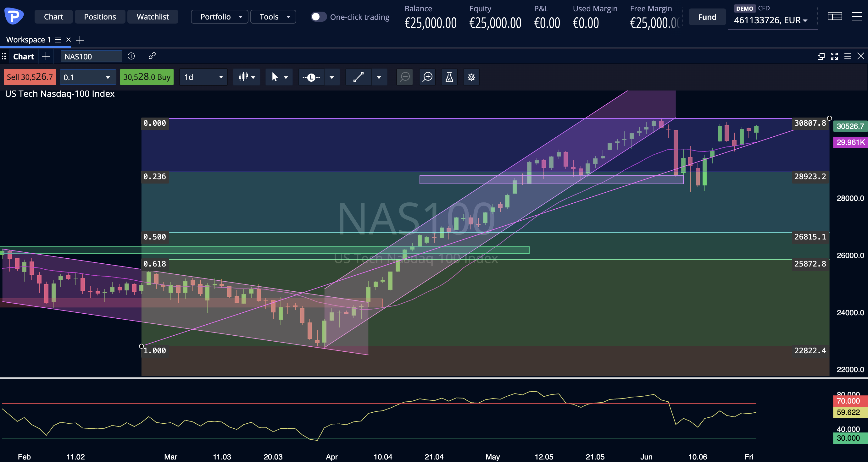Close the chart panel
Screen dimensions: 868x462
(860, 56)
